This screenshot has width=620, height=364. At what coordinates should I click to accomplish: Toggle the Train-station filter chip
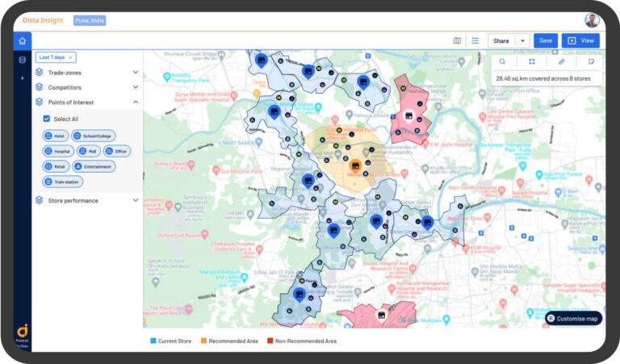63,182
